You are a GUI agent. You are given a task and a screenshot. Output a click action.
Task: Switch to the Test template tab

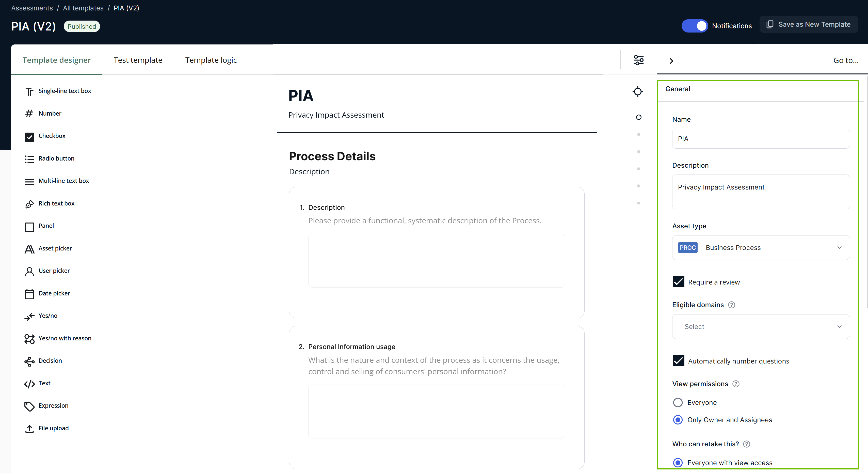(138, 60)
